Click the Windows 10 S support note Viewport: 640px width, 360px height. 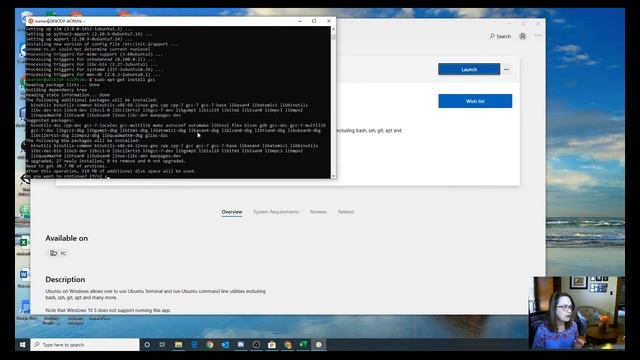point(108,310)
